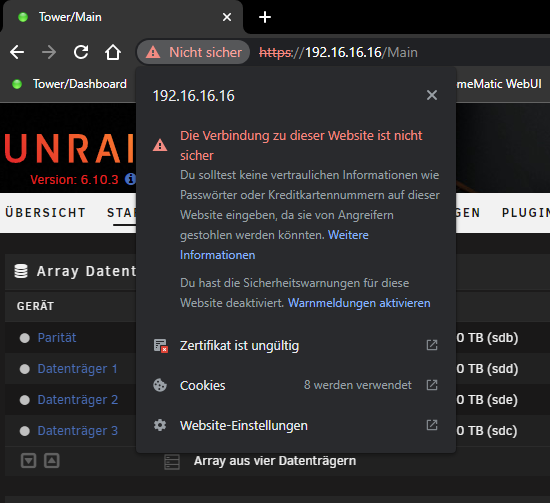
Task: Click the UNRAID logo
Action: pos(69,149)
